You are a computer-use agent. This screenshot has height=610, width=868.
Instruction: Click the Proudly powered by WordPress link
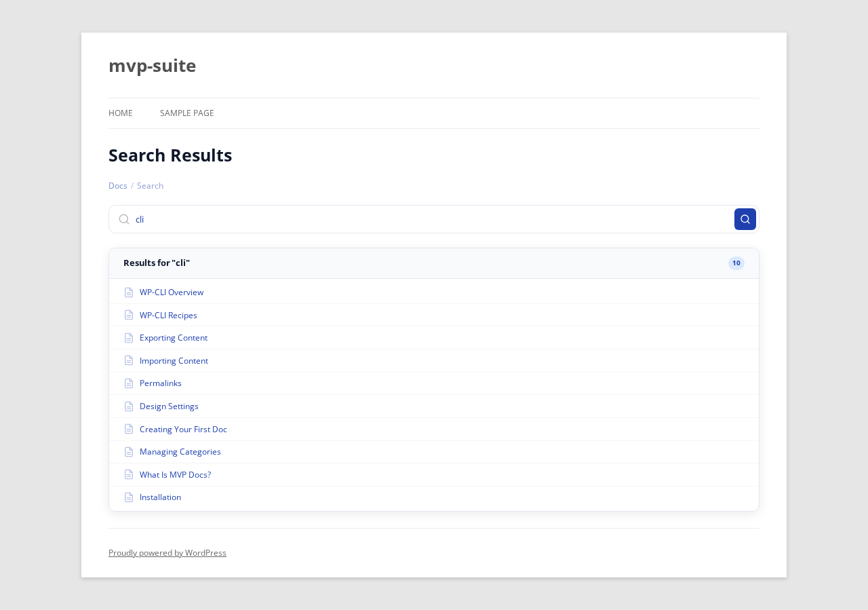(167, 552)
